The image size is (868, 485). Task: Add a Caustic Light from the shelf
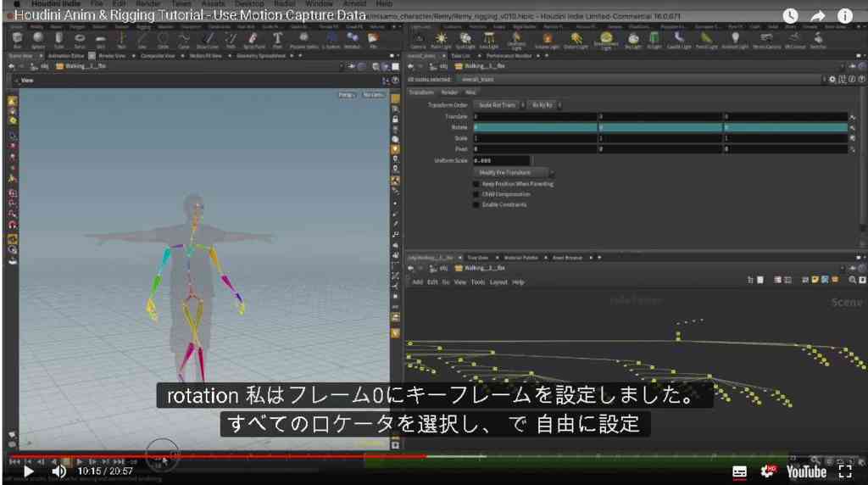click(x=679, y=40)
